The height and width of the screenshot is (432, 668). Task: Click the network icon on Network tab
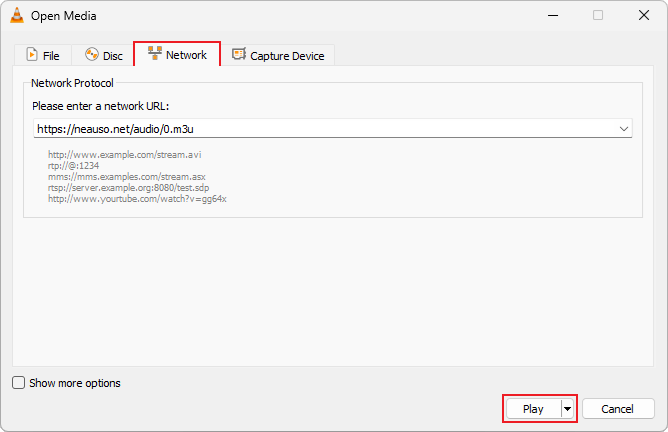tap(154, 55)
